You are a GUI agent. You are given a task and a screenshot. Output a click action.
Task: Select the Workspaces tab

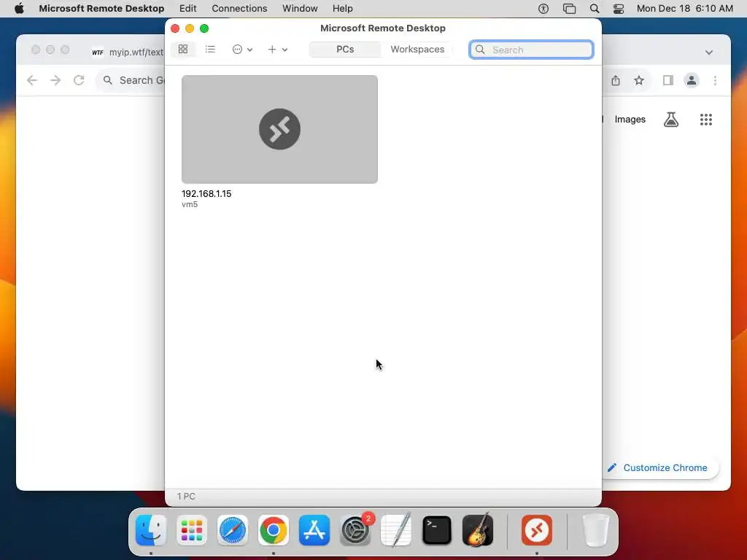(417, 49)
